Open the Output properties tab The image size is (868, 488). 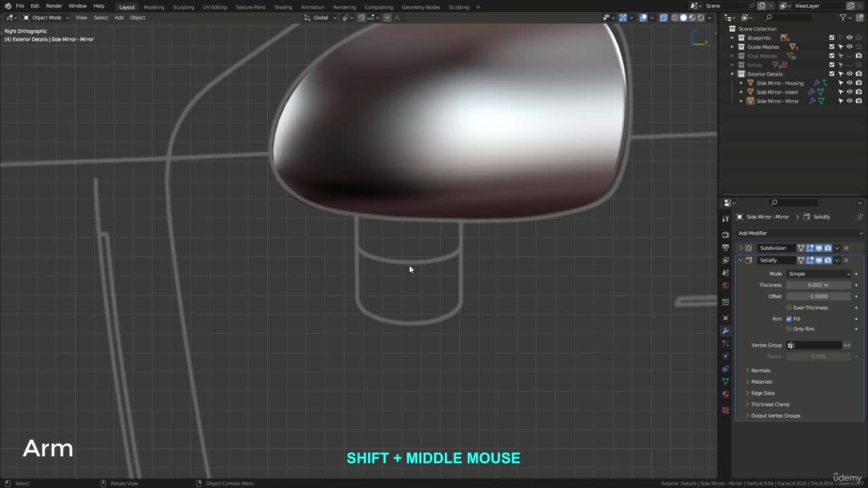click(x=726, y=247)
